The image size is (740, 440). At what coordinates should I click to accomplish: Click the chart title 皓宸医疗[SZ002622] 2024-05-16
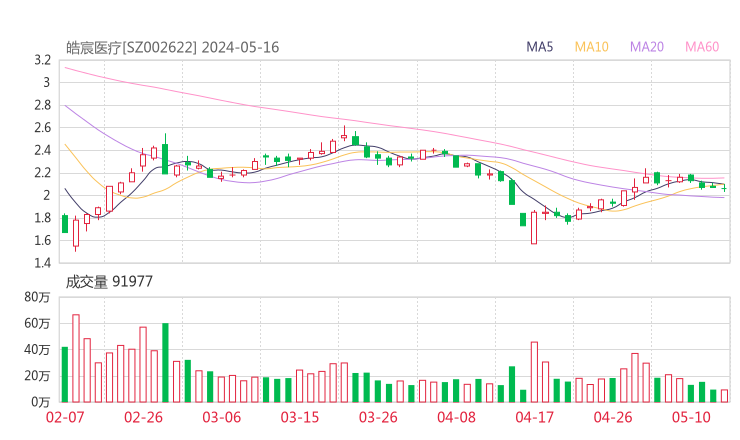(172, 48)
